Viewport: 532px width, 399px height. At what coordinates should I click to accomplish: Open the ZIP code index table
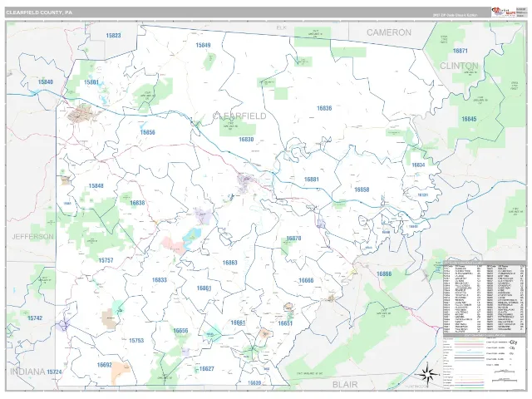coord(485,297)
